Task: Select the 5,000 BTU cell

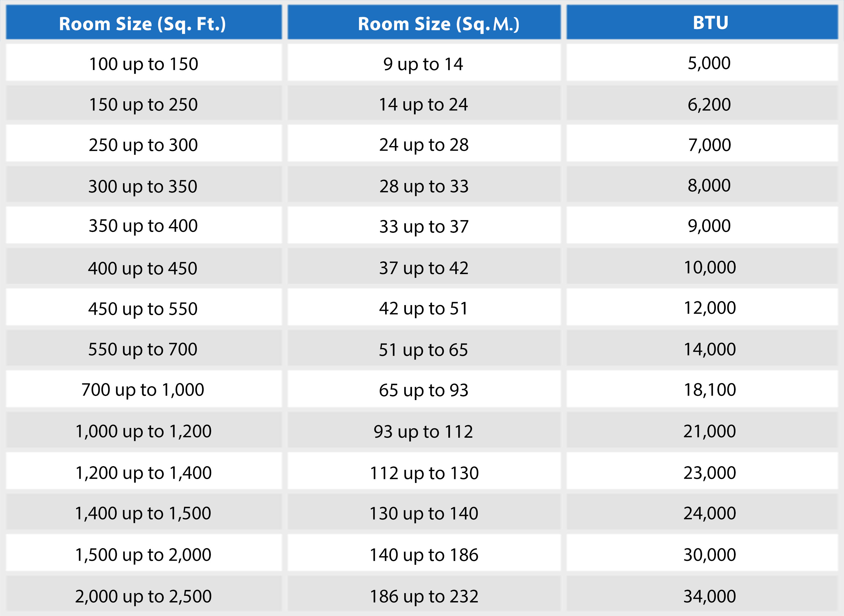Action: pyautogui.click(x=709, y=63)
